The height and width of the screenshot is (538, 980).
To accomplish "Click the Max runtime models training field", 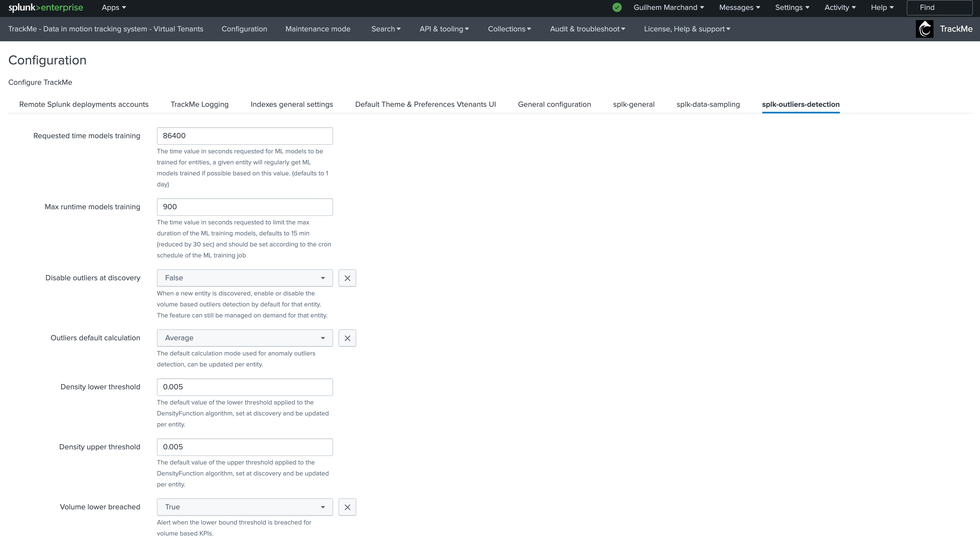I will [245, 207].
